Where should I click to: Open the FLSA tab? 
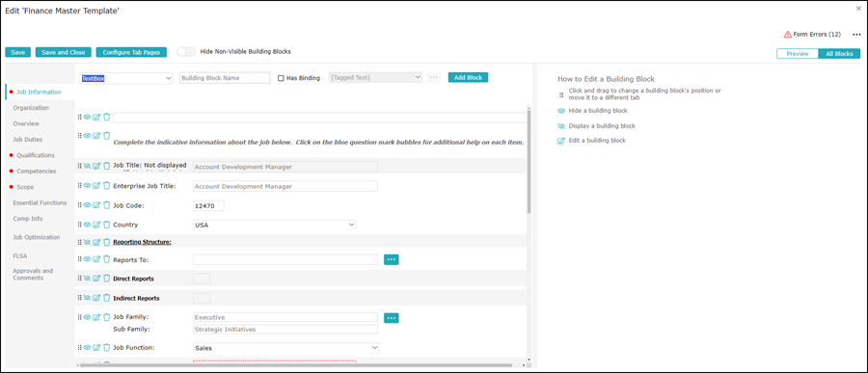click(20, 255)
